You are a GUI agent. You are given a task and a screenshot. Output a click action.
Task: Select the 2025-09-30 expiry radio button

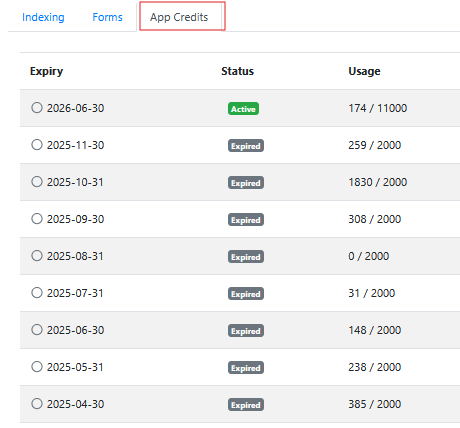[37, 219]
